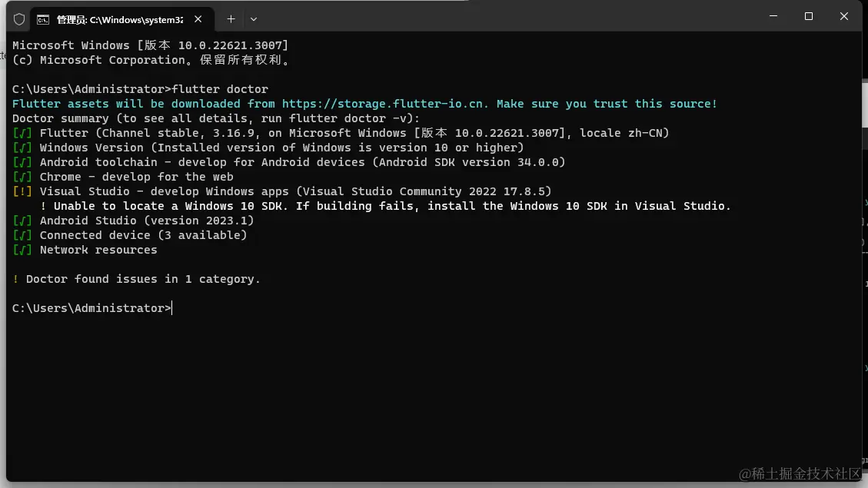Screen dimensions: 868x488
Task: Close the terminal window
Action: [843, 16]
